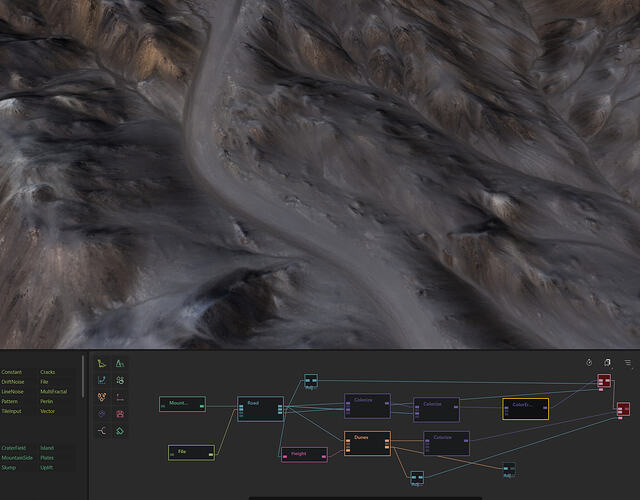Select the lower red output node
640x500 pixels.
[x=623, y=409]
